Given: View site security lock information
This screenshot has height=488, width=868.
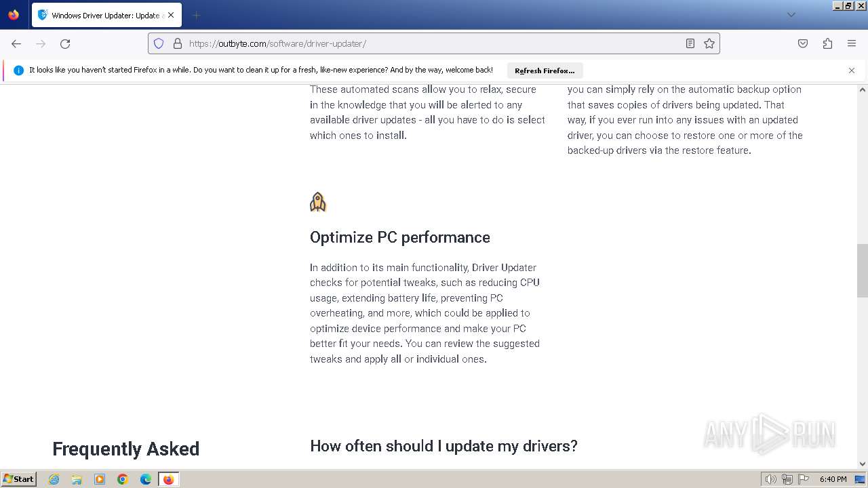Looking at the screenshot, I should [x=178, y=43].
